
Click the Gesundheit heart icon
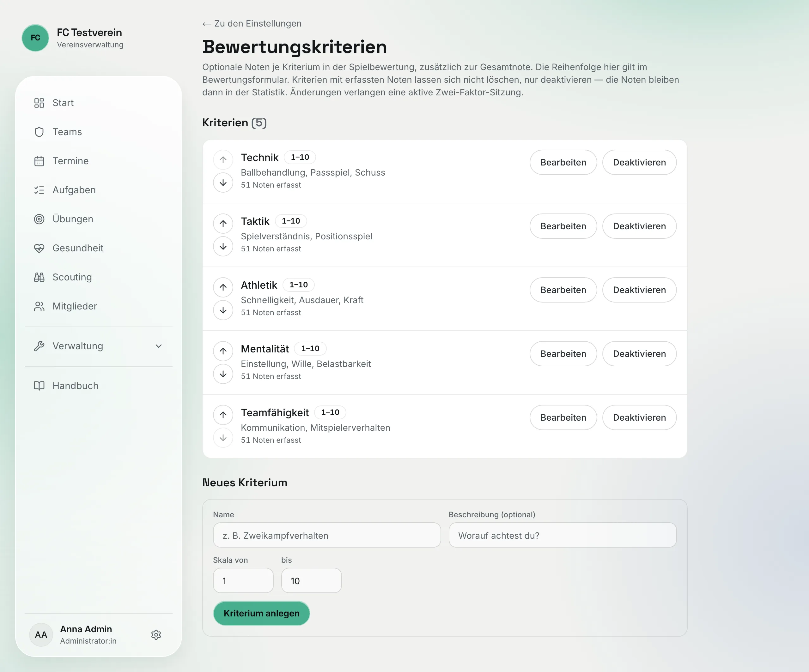click(x=39, y=248)
